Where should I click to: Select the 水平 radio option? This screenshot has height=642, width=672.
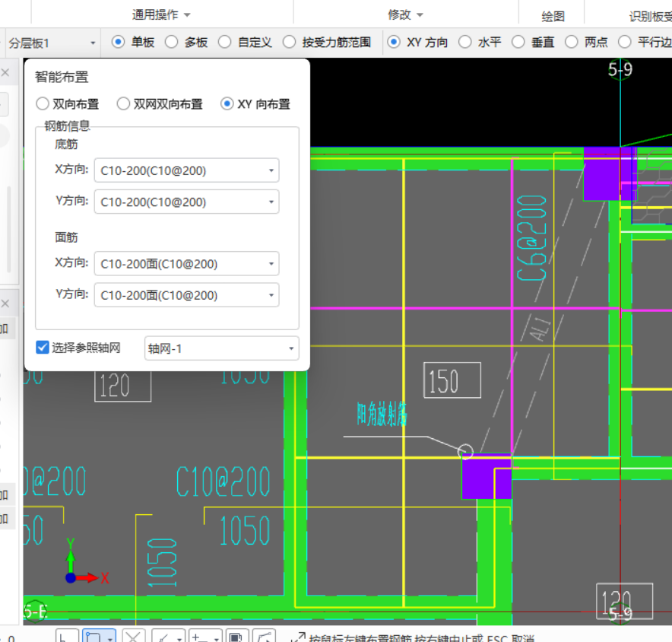[x=465, y=42]
